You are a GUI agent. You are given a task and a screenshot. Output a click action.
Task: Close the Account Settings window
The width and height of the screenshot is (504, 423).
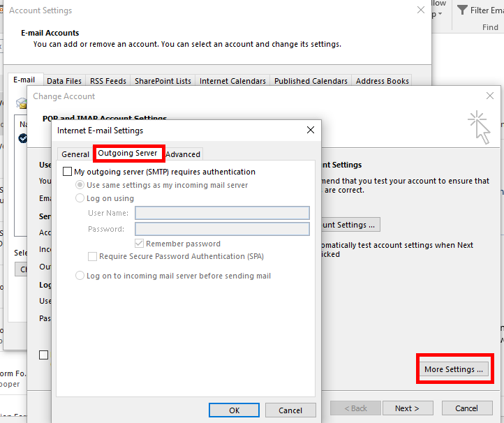(421, 10)
